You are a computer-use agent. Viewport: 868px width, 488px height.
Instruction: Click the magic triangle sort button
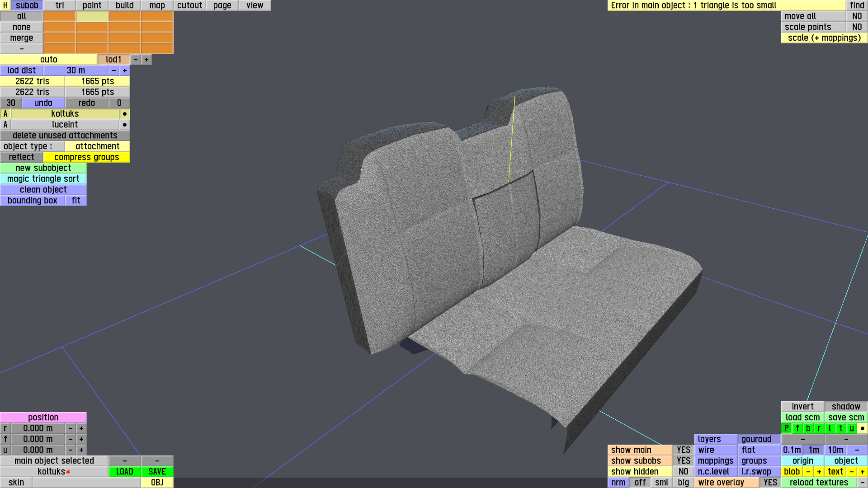point(43,179)
